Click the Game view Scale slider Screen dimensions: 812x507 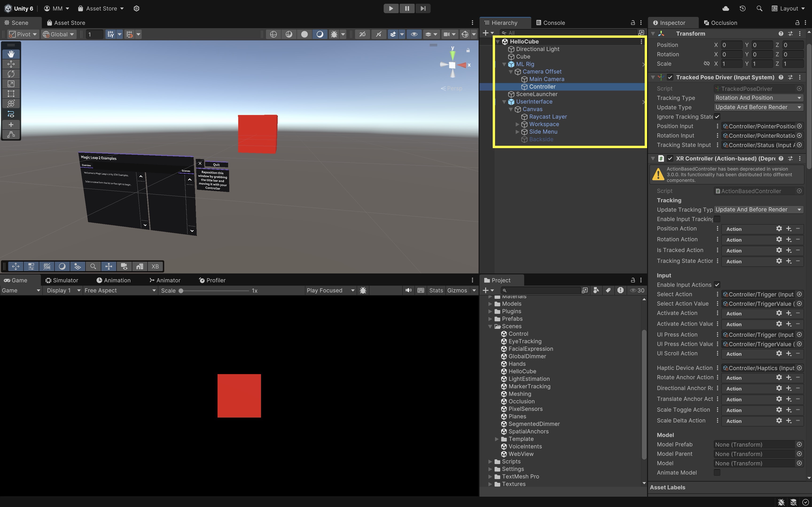[215, 291]
